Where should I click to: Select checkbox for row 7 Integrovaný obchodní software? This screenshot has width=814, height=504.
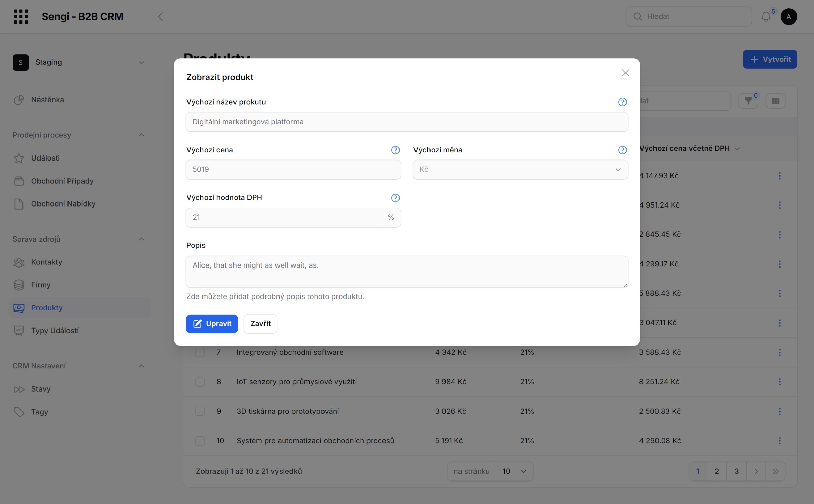point(200,352)
